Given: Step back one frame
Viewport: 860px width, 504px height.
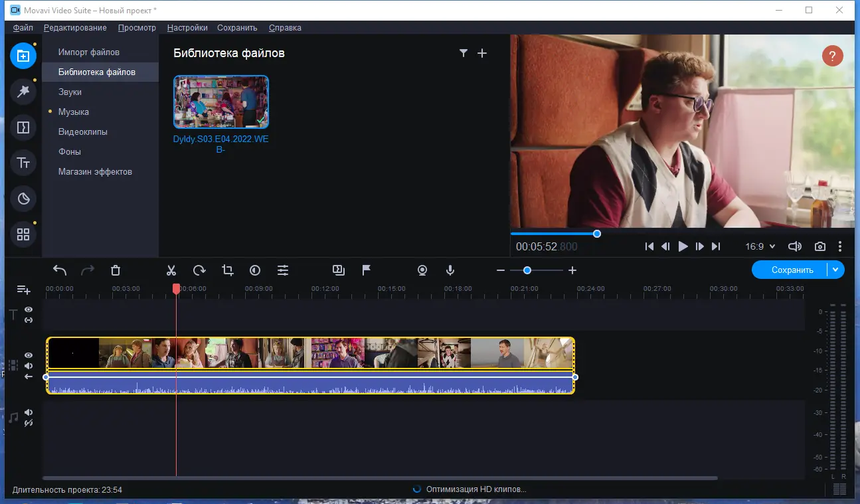Looking at the screenshot, I should coord(665,246).
